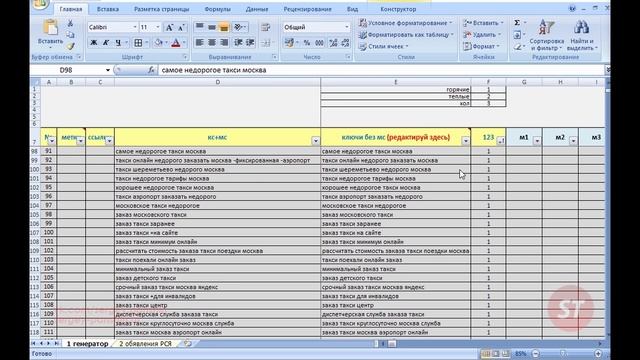Click the cell borders icon
This screenshot has height=360, width=640.
click(x=138, y=42)
